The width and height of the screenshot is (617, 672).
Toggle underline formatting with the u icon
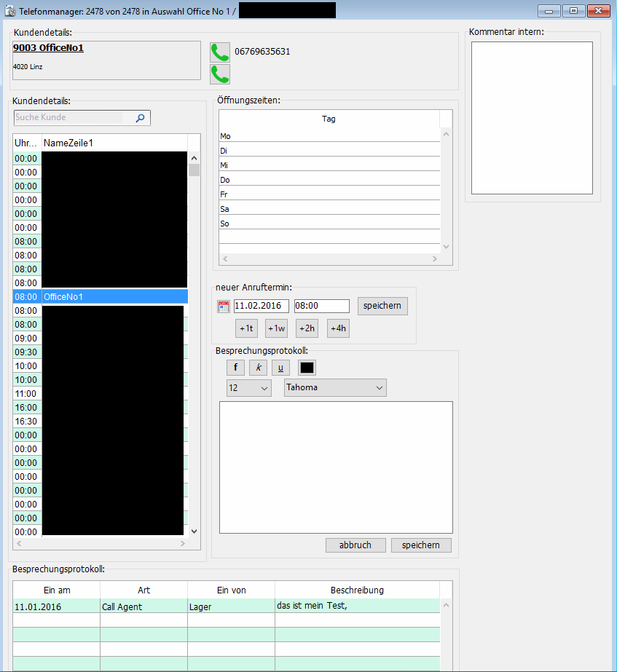pos(280,367)
